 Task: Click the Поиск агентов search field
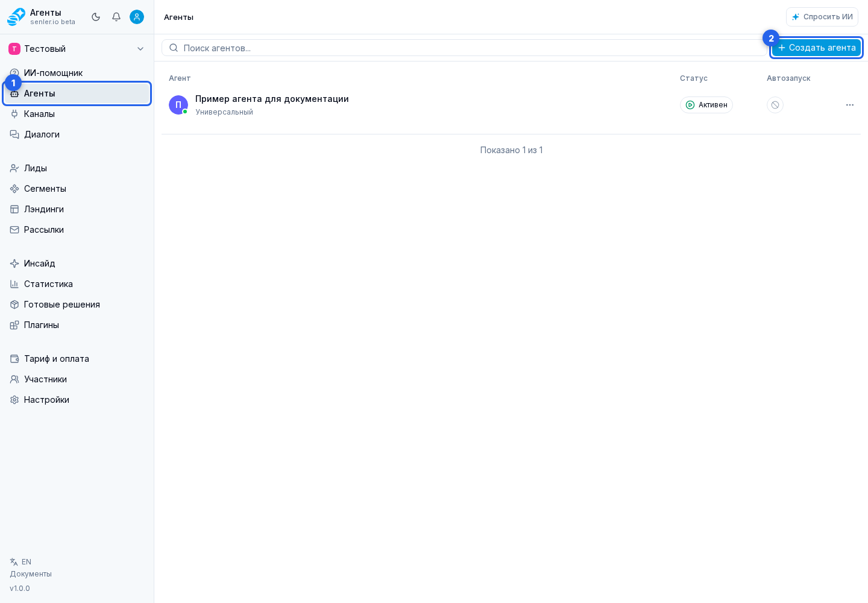[x=464, y=48]
